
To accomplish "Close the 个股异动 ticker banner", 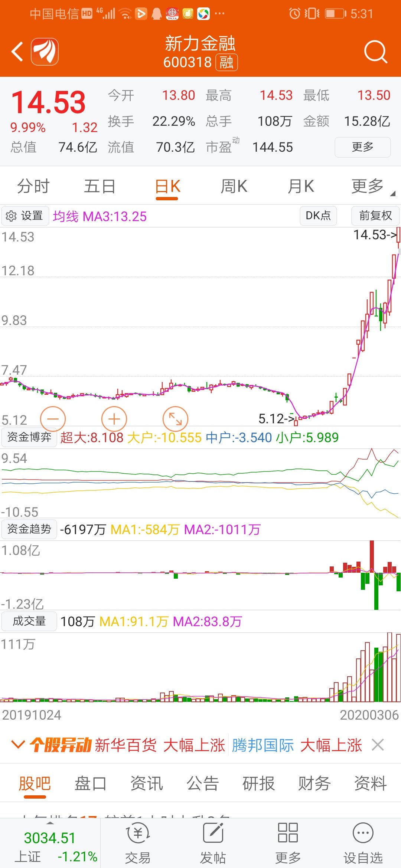I will 378,744.
